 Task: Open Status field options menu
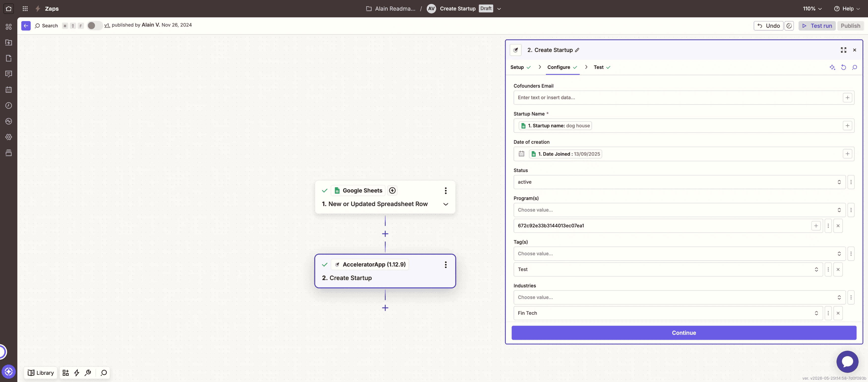(x=851, y=182)
